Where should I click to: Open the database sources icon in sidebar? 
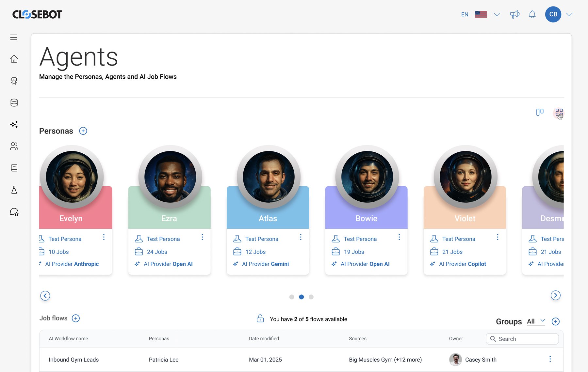pyautogui.click(x=14, y=103)
